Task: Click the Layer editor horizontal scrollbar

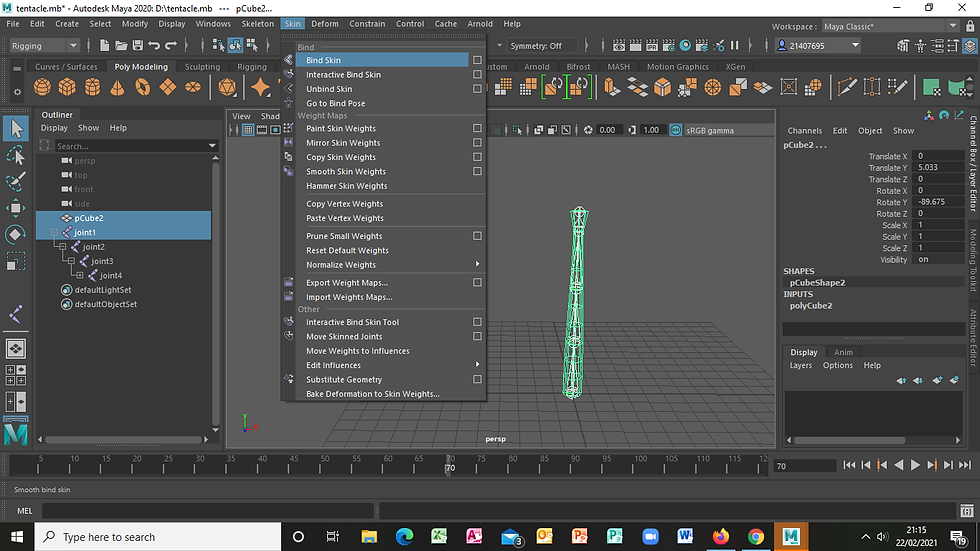Action: tap(850, 440)
